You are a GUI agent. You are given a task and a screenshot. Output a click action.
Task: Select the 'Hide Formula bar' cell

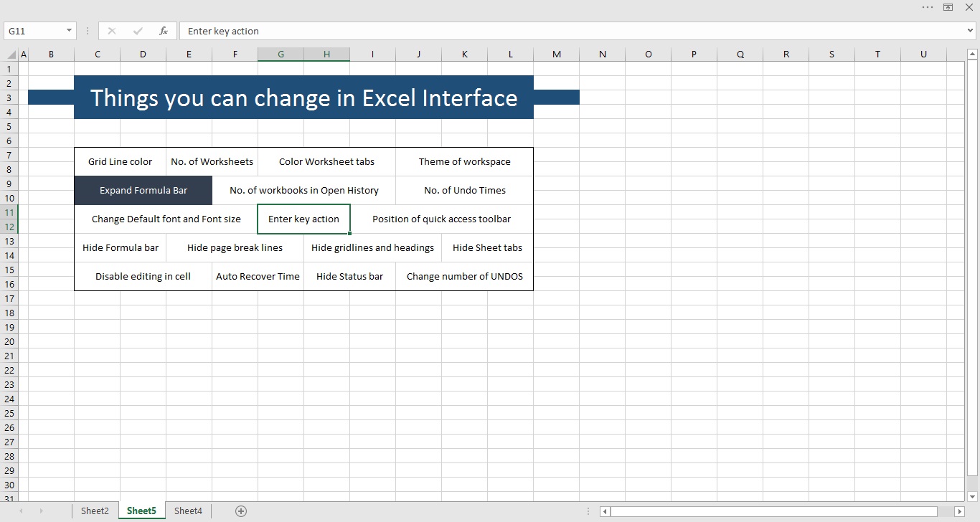pyautogui.click(x=120, y=248)
